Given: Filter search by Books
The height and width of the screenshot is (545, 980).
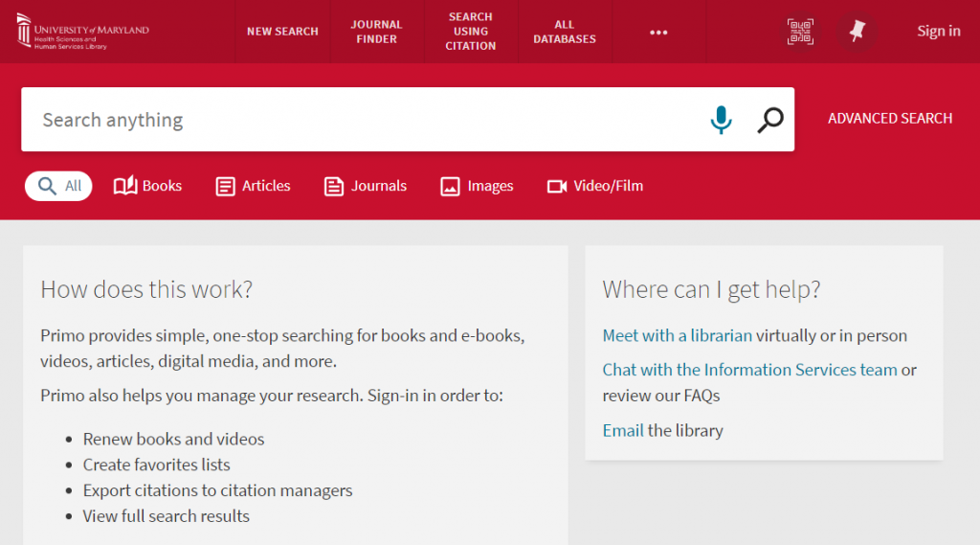Looking at the screenshot, I should tap(148, 186).
